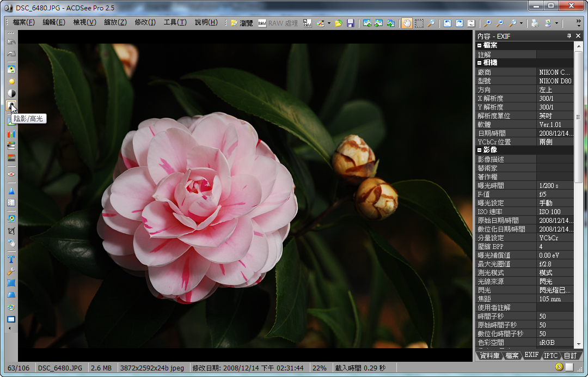
Task: Open the zoom tool dropdown arrow
Action: point(521,23)
